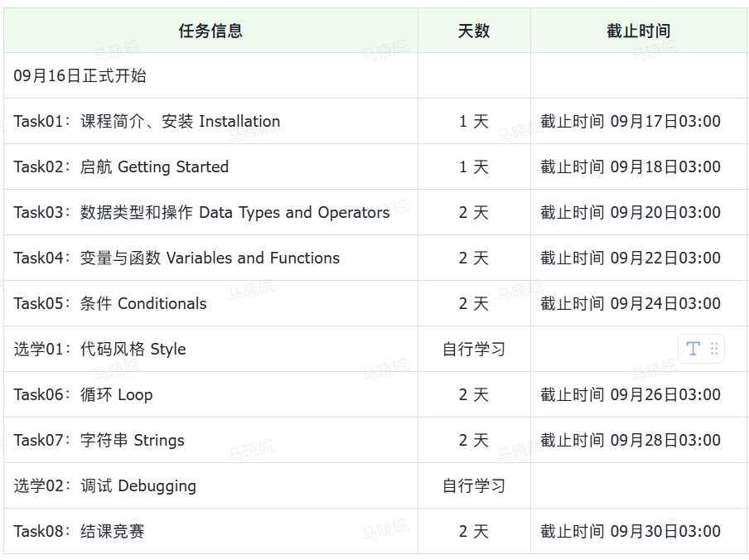Screen dimensions: 749x560
Task: Click the Task01 课程简介、安装 Installation cell
Action: pos(210,121)
